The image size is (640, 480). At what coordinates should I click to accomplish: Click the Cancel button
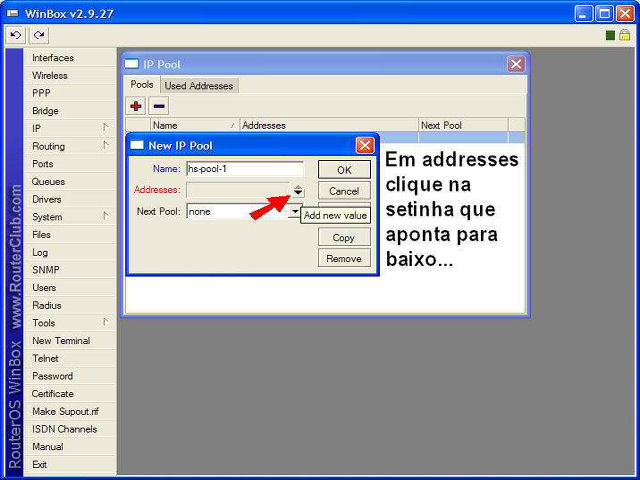coord(344,191)
